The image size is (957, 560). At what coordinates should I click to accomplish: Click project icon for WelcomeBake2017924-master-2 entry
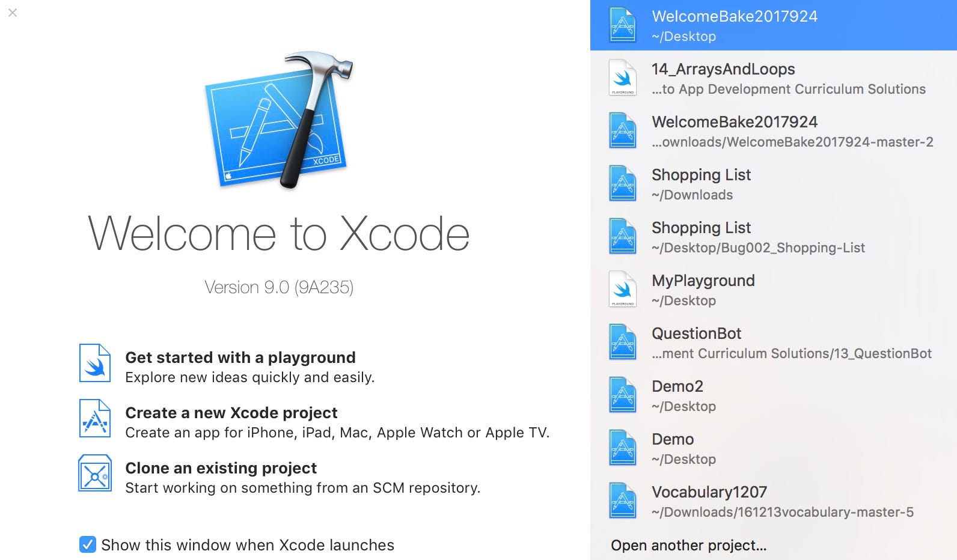coord(623,130)
